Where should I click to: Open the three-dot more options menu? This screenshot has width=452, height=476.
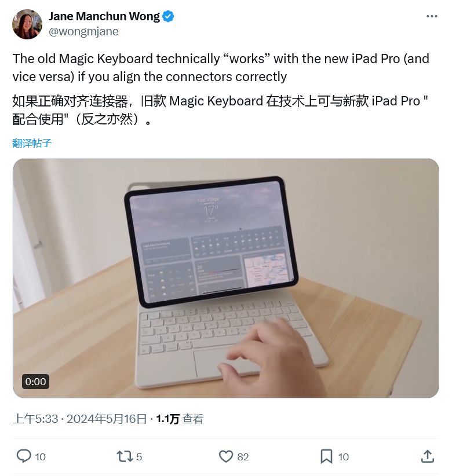(432, 16)
